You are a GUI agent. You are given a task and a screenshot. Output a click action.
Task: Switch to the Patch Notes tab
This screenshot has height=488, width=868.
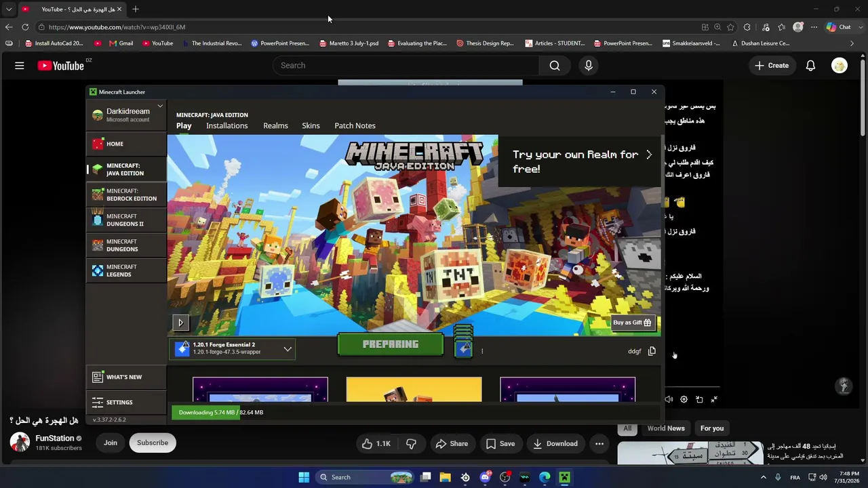click(355, 125)
